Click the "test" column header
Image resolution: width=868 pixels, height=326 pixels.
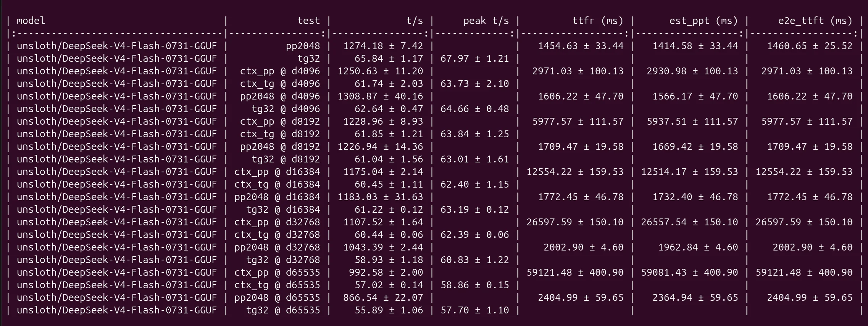(309, 21)
